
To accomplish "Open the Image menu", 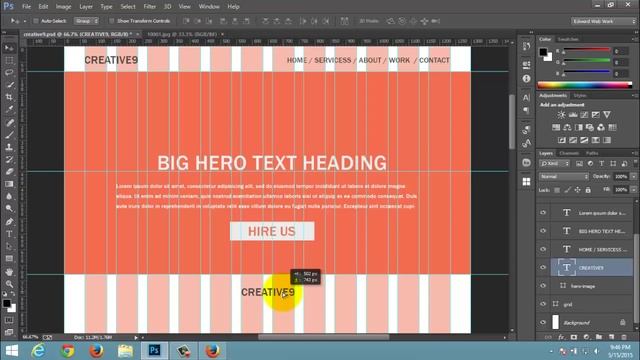I will point(63,7).
